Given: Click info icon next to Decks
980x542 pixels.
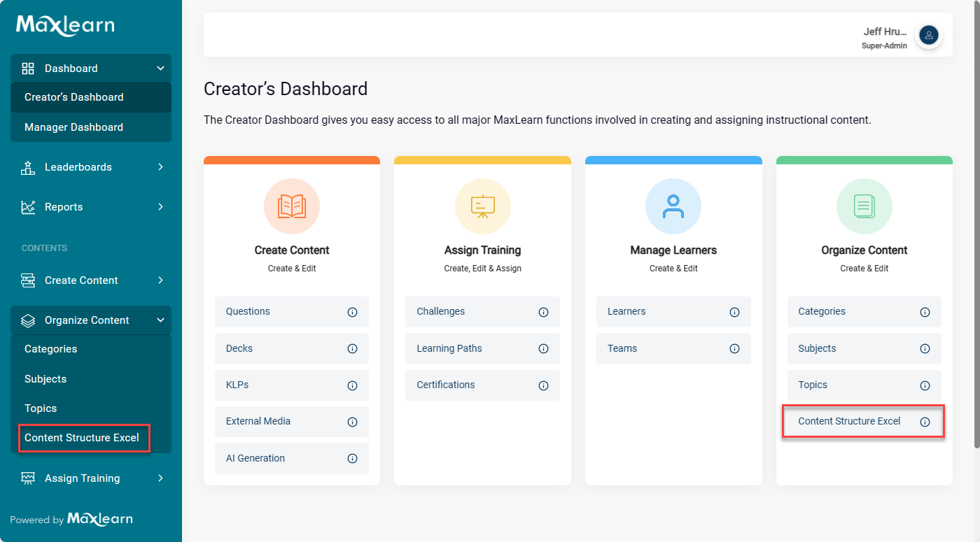Looking at the screenshot, I should pos(352,348).
